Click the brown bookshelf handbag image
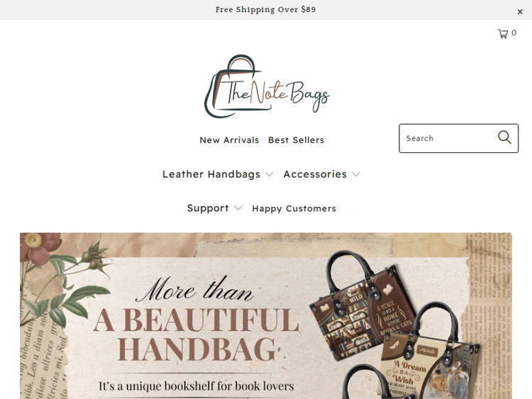Viewport: 532px width, 399px height. point(361,307)
